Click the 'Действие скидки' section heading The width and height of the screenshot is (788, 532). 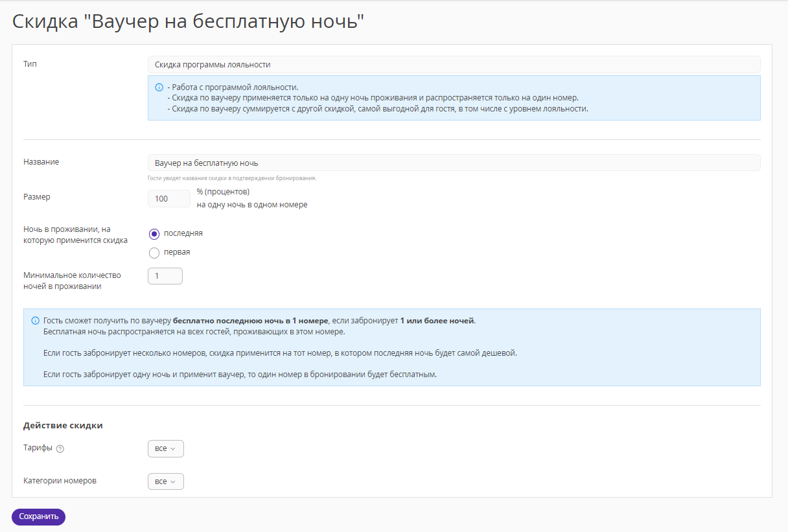coord(64,426)
